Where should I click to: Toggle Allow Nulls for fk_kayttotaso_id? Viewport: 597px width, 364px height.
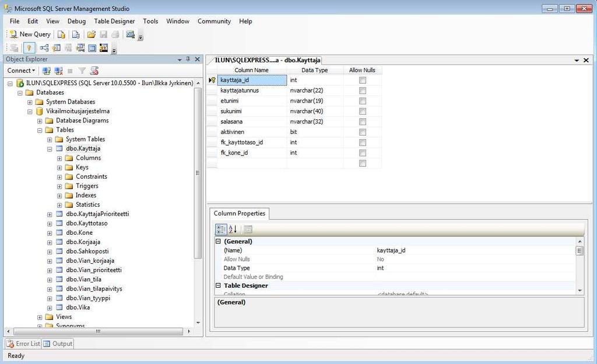(363, 143)
